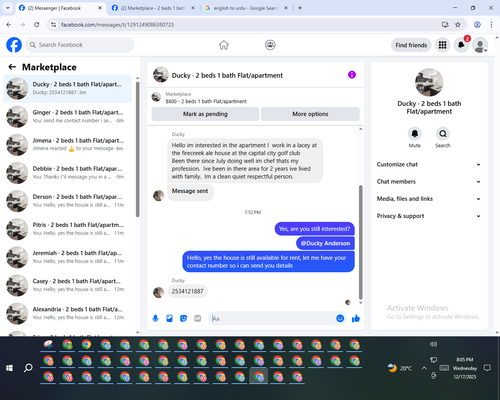
Task: Select the Ducky conversation in list
Action: coord(67,88)
